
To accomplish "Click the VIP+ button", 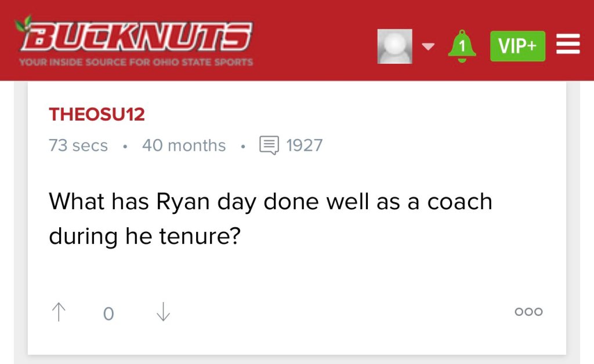I will (517, 46).
